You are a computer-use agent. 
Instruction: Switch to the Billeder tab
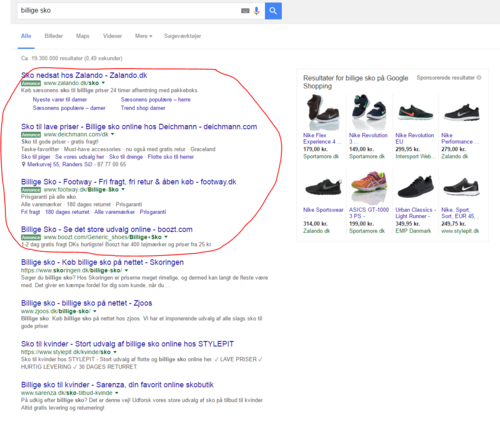pyautogui.click(x=54, y=36)
